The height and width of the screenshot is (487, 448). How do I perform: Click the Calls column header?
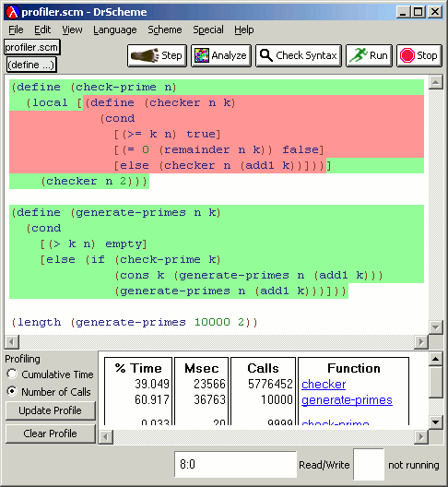pos(263,368)
